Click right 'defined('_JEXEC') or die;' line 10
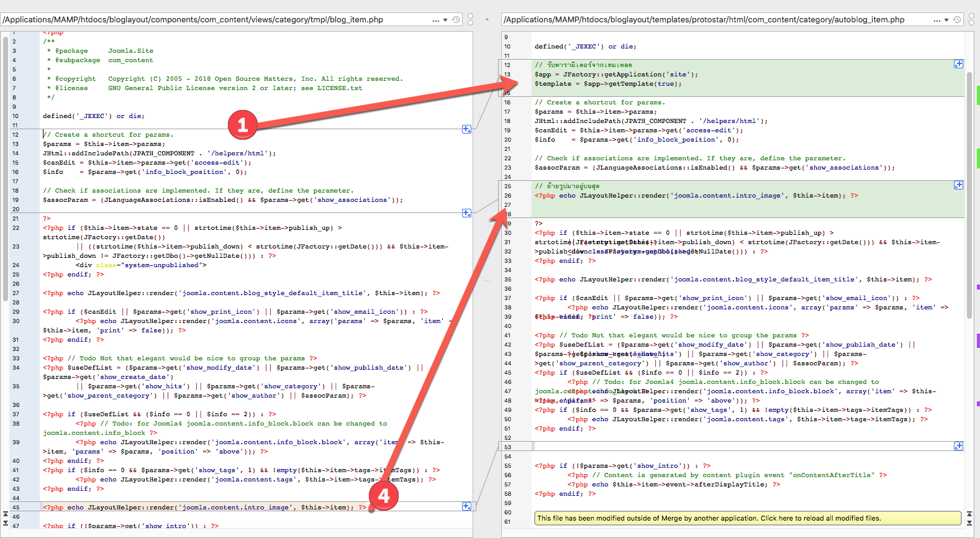This screenshot has height=538, width=980. click(585, 47)
